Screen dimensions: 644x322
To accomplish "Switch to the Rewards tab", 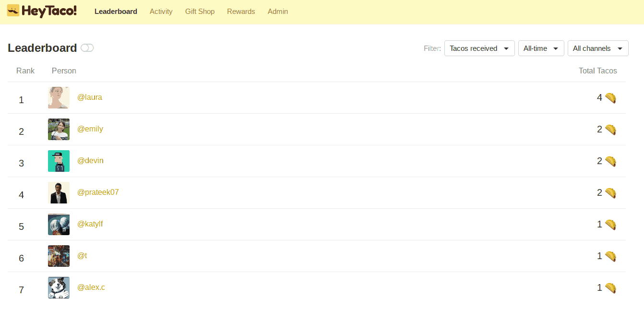I will [x=241, y=12].
